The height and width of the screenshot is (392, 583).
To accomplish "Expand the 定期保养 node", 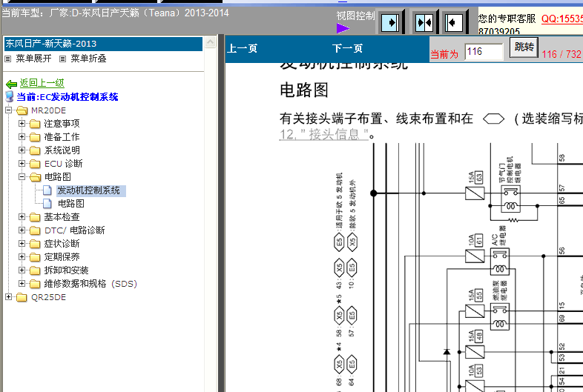I will pos(22,256).
